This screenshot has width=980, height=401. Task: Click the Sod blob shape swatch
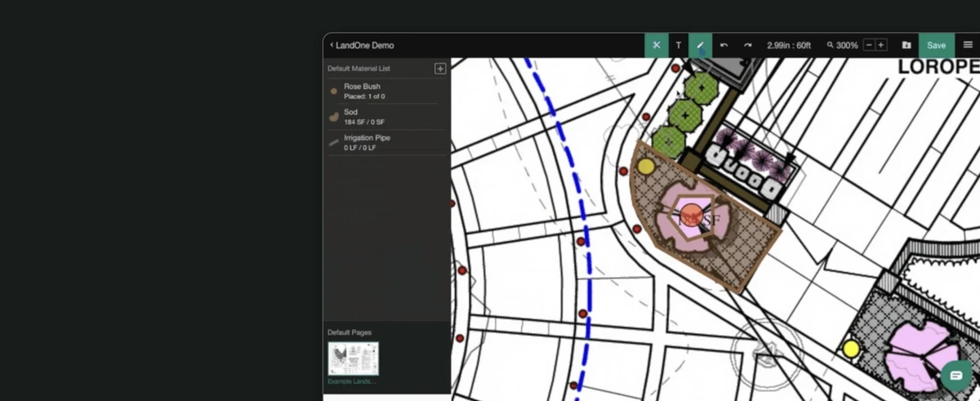point(333,117)
